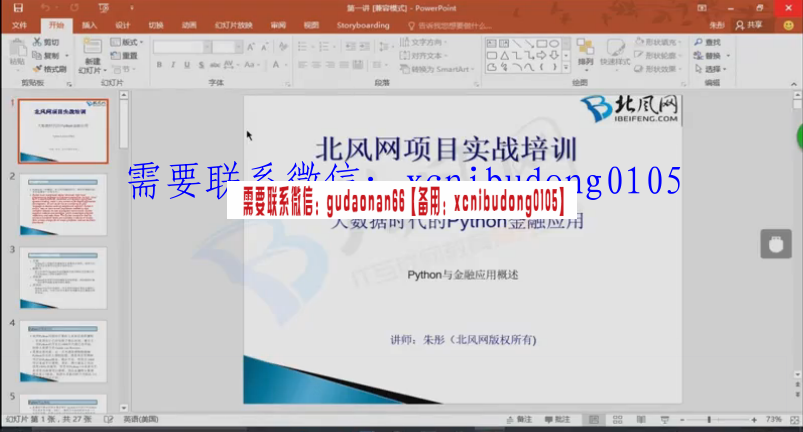The height and width of the screenshot is (432, 803).
Task: Open the Slide Show (幻灯片放映) tab
Action: pyautogui.click(x=234, y=25)
